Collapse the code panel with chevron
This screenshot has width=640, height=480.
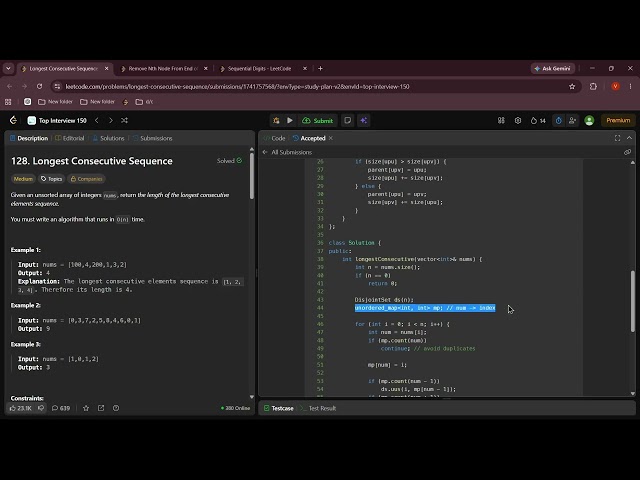[x=629, y=138]
